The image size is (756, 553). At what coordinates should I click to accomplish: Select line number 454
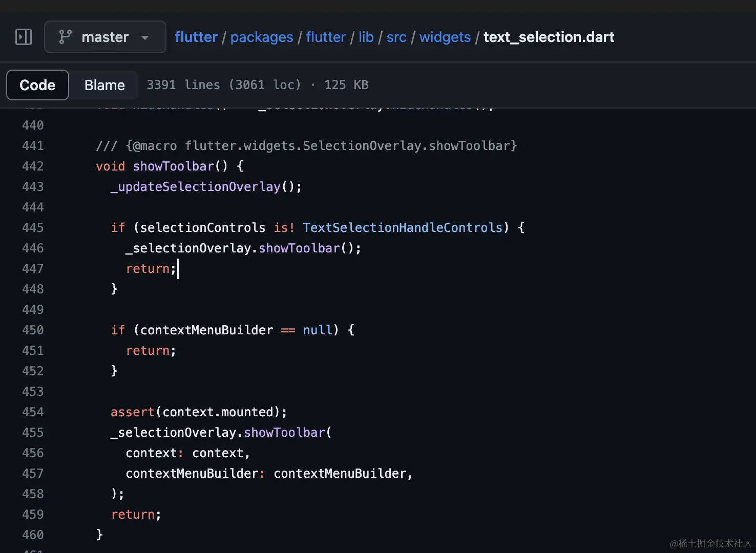[x=33, y=412]
